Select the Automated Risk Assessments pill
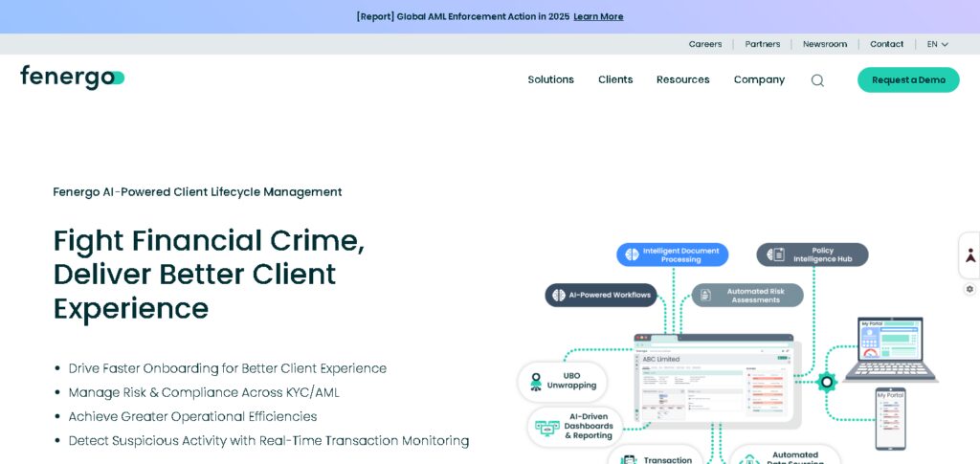 (x=747, y=296)
